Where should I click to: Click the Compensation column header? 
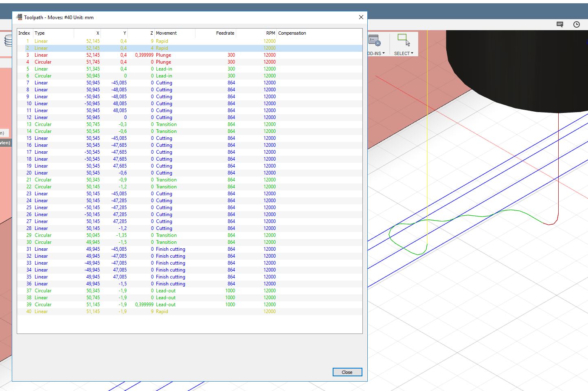[x=292, y=33]
